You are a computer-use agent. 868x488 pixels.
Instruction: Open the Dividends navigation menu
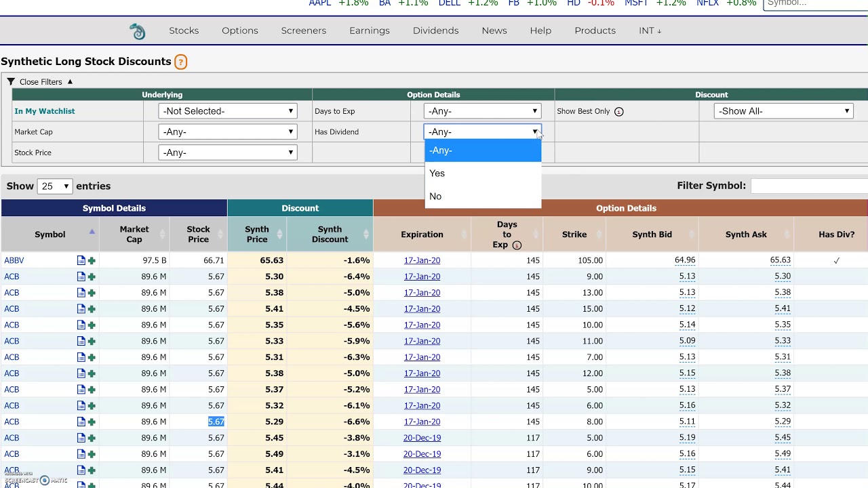[435, 30]
